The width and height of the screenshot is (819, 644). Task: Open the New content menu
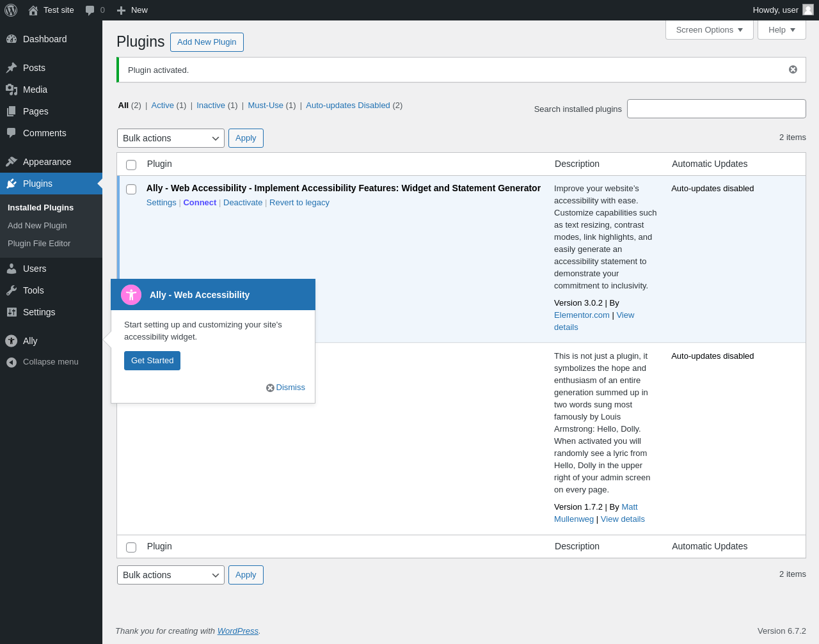coord(132,10)
